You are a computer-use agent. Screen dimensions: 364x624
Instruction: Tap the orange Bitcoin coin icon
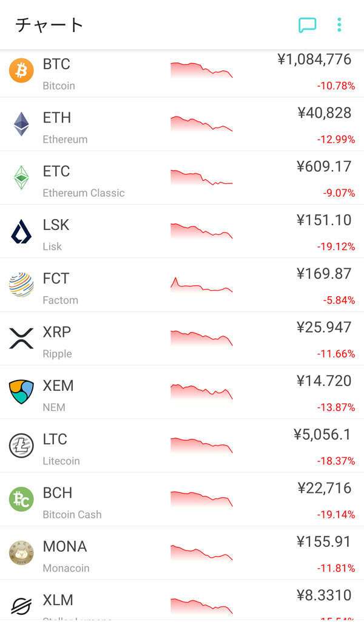(x=21, y=70)
